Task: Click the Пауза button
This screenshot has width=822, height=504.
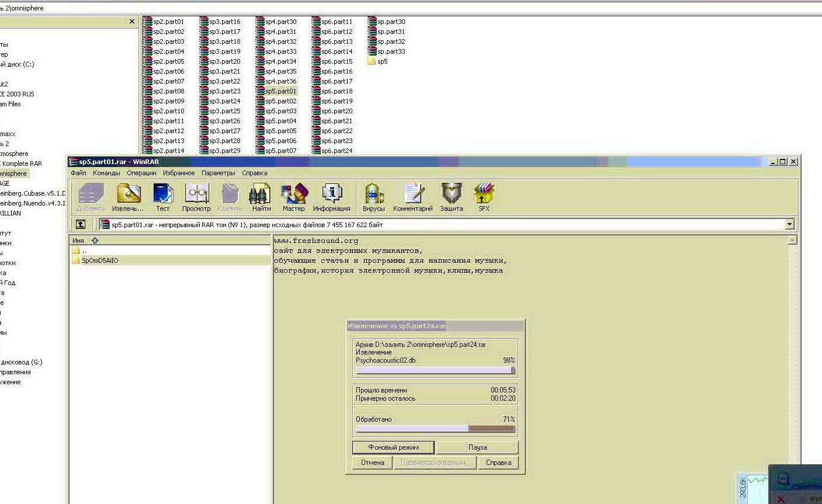Action: [477, 447]
